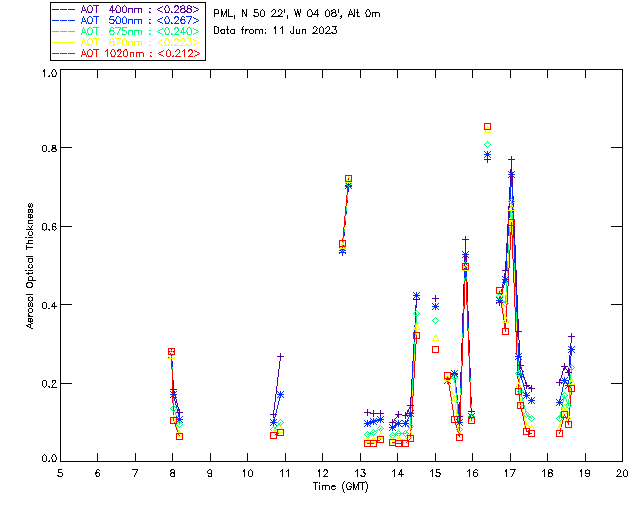The image size is (640, 512).
Task: Click the isolated yellow triangle at 15 hours
Action: tap(436, 338)
